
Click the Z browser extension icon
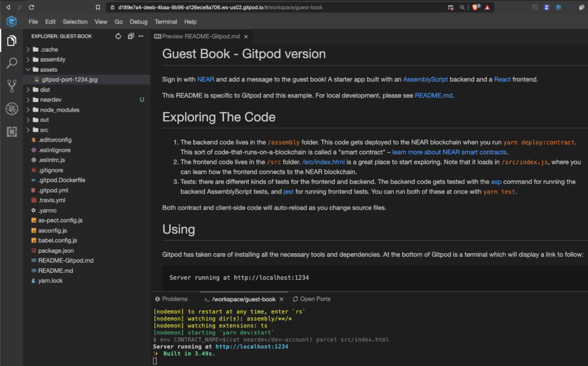[547, 7]
